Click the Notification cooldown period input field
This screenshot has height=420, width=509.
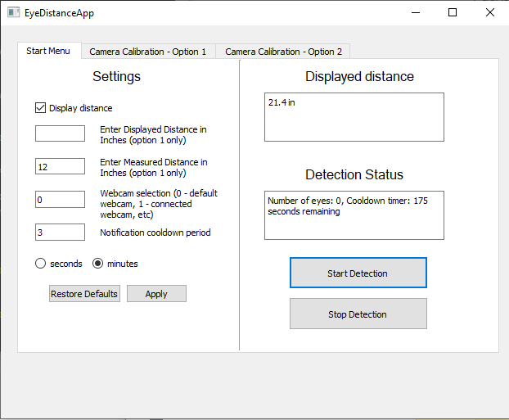tap(60, 233)
